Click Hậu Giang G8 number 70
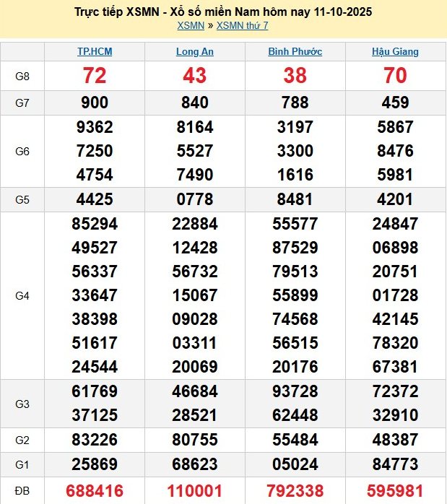447x504 pixels. click(395, 76)
